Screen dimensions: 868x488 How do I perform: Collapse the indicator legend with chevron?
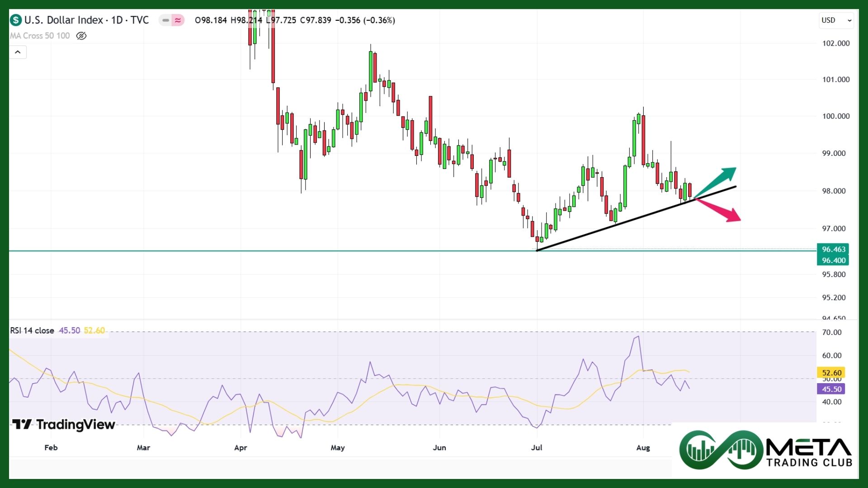click(x=18, y=52)
